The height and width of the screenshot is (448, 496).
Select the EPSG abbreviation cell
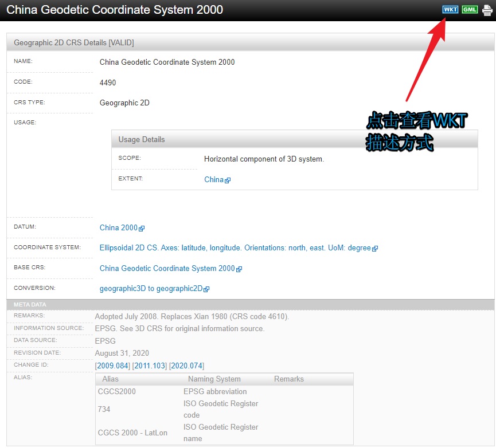coord(215,391)
